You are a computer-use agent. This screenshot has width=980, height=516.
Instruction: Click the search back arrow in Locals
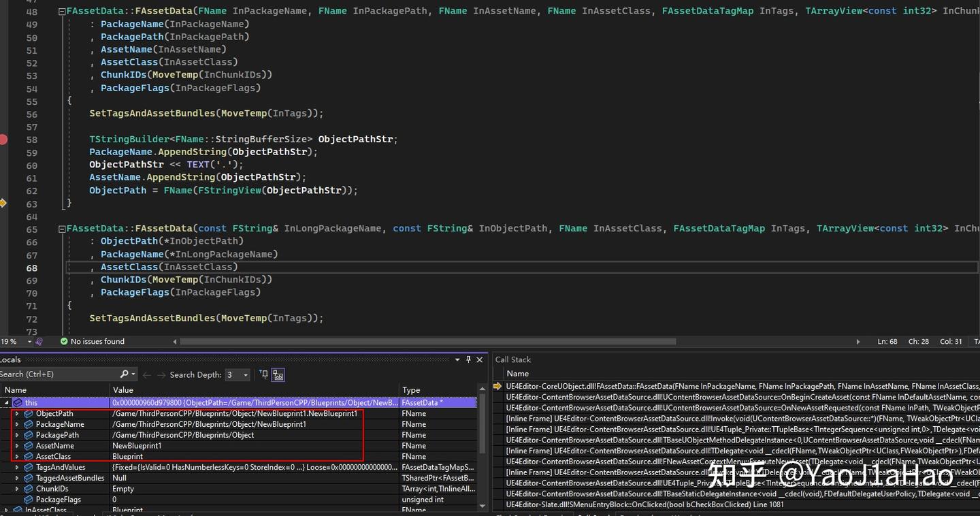point(147,375)
